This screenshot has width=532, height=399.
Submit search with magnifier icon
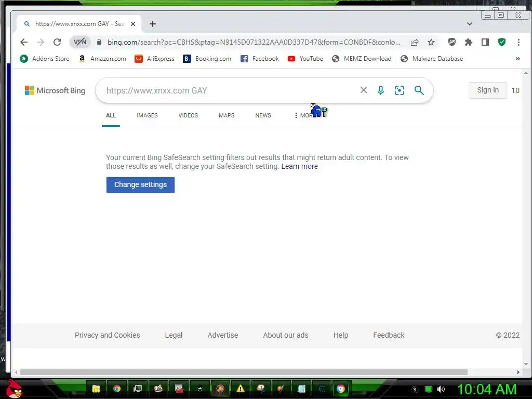pos(419,90)
